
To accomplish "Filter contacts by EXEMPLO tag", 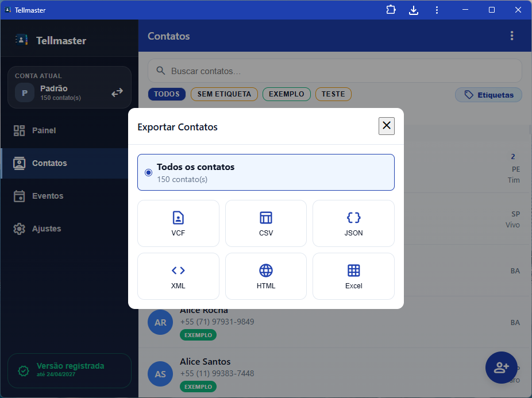I will point(286,94).
